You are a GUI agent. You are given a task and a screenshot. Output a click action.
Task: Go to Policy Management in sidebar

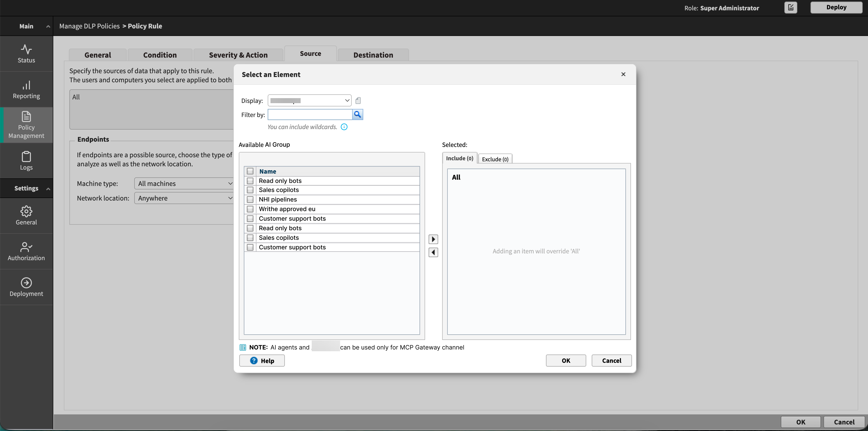point(26,125)
